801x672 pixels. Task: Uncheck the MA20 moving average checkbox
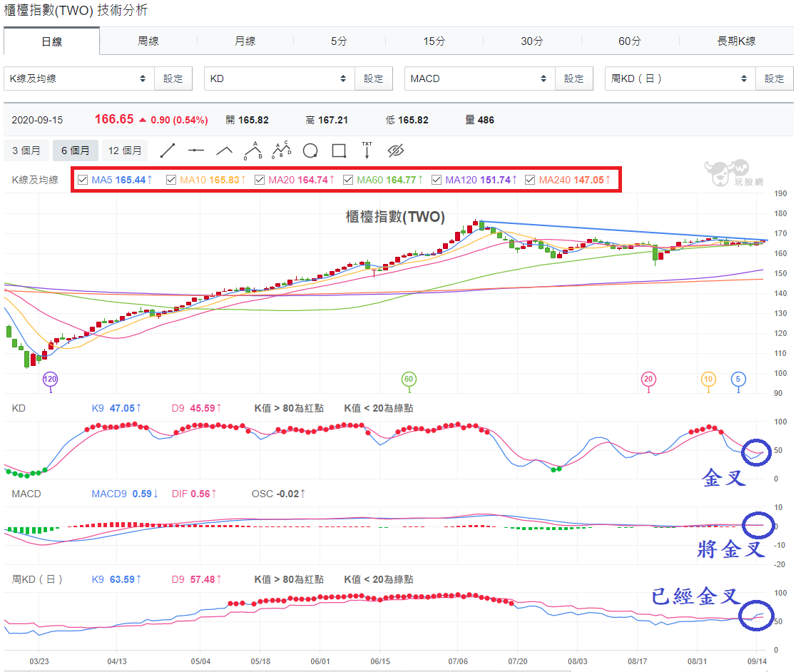260,180
